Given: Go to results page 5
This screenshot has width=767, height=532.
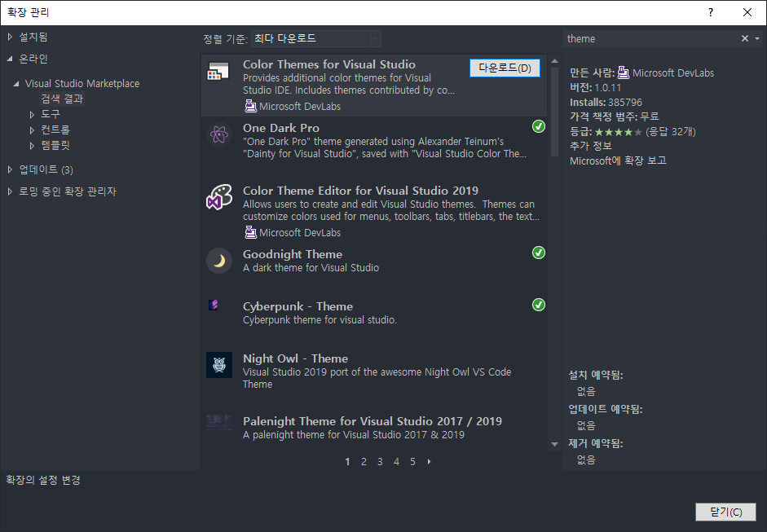Looking at the screenshot, I should [412, 462].
